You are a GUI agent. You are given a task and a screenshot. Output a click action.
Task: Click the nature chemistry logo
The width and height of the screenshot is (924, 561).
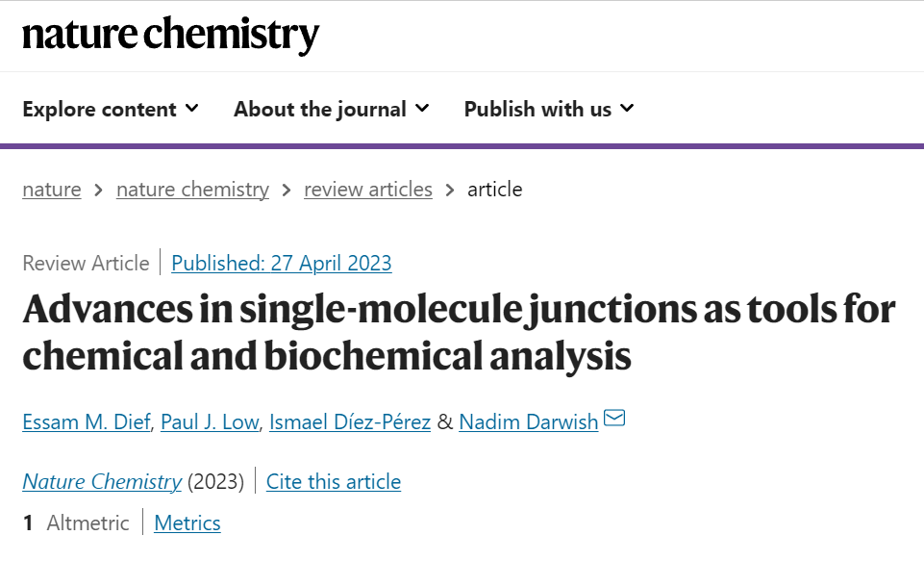tap(171, 35)
